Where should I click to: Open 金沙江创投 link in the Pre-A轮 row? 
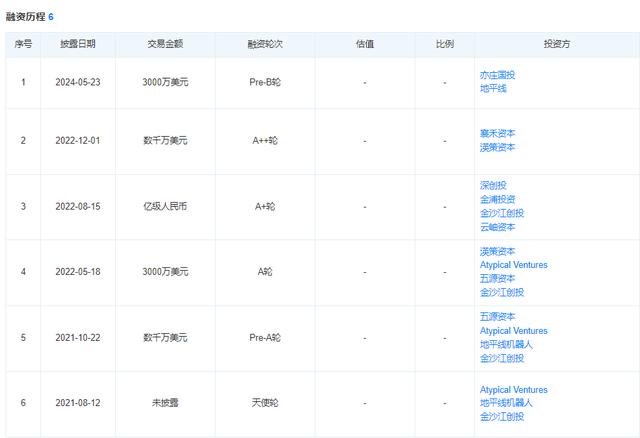[502, 358]
